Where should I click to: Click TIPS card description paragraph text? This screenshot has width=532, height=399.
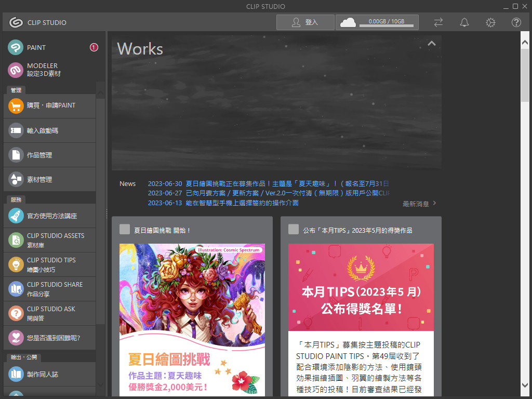pos(358,367)
